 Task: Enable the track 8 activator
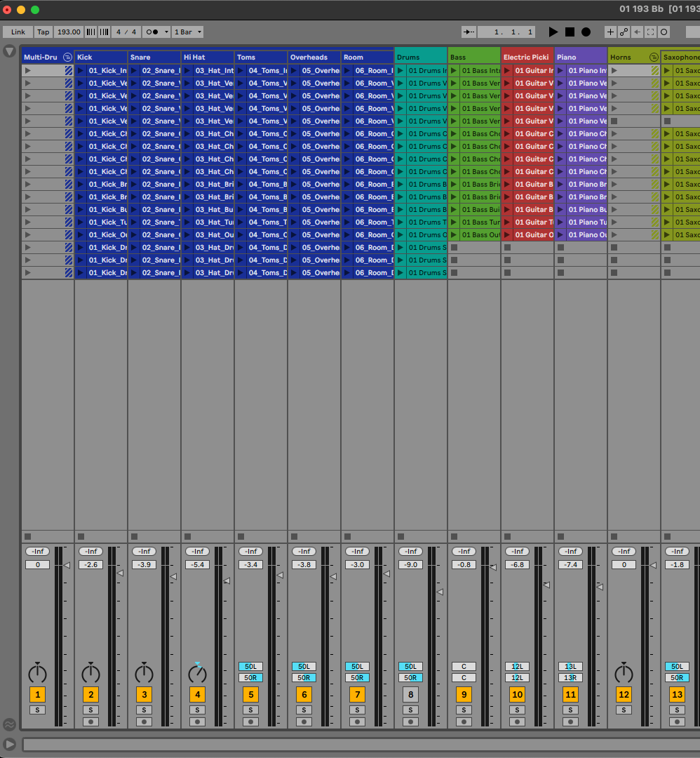pyautogui.click(x=410, y=695)
